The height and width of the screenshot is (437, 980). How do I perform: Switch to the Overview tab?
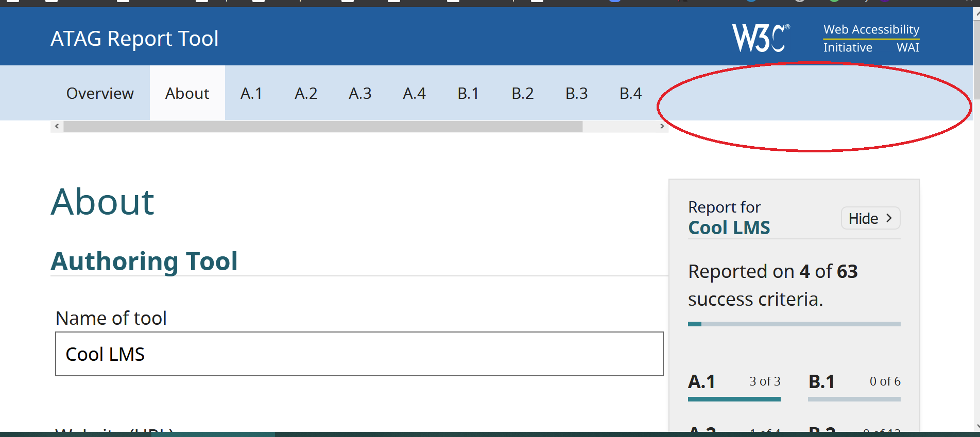click(x=100, y=93)
